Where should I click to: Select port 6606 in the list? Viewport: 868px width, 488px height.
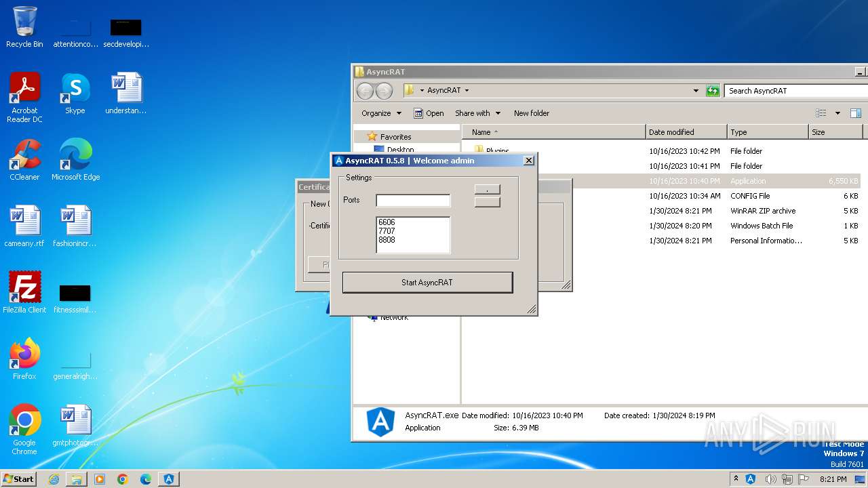pyautogui.click(x=387, y=222)
